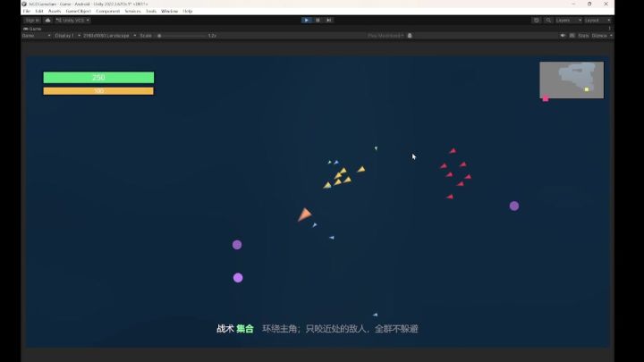Open the Tools menu
The width and height of the screenshot is (644, 362).
point(151,11)
